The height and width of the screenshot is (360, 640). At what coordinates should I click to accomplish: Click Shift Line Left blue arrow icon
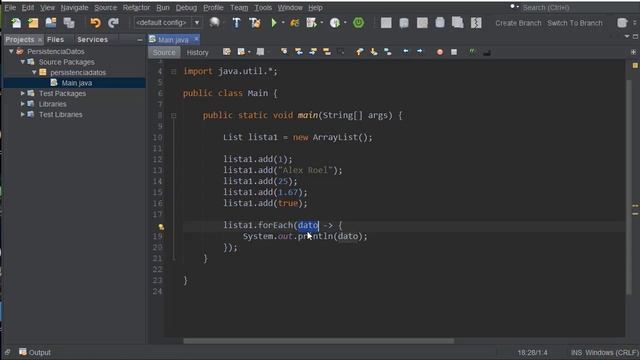(406, 51)
